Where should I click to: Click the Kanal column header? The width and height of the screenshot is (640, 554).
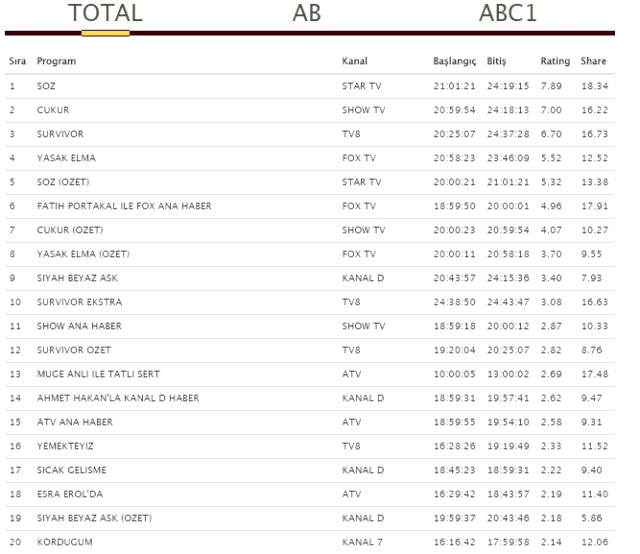[x=355, y=61]
